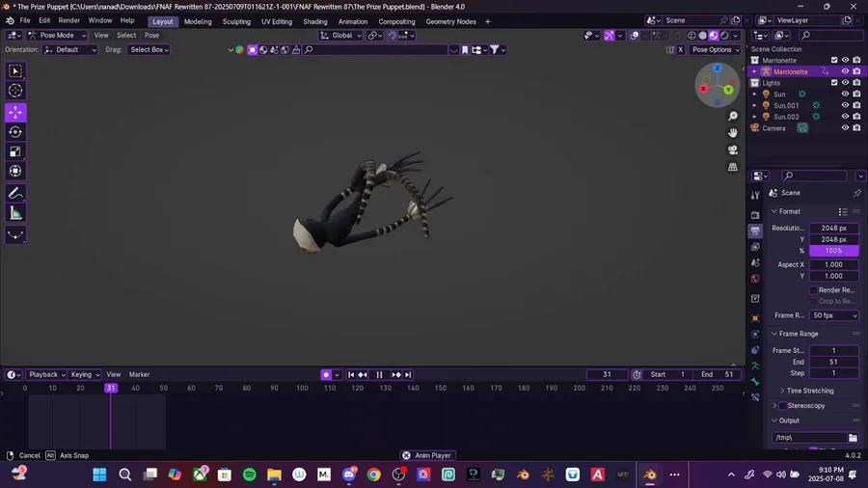Hide the Camera object in viewport
868x488 pixels.
(x=845, y=128)
